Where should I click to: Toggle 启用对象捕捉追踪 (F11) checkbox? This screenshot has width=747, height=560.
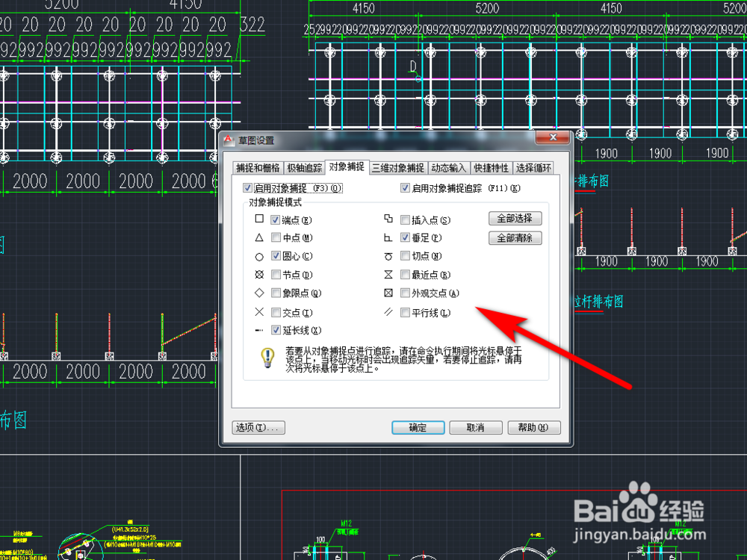pos(405,188)
